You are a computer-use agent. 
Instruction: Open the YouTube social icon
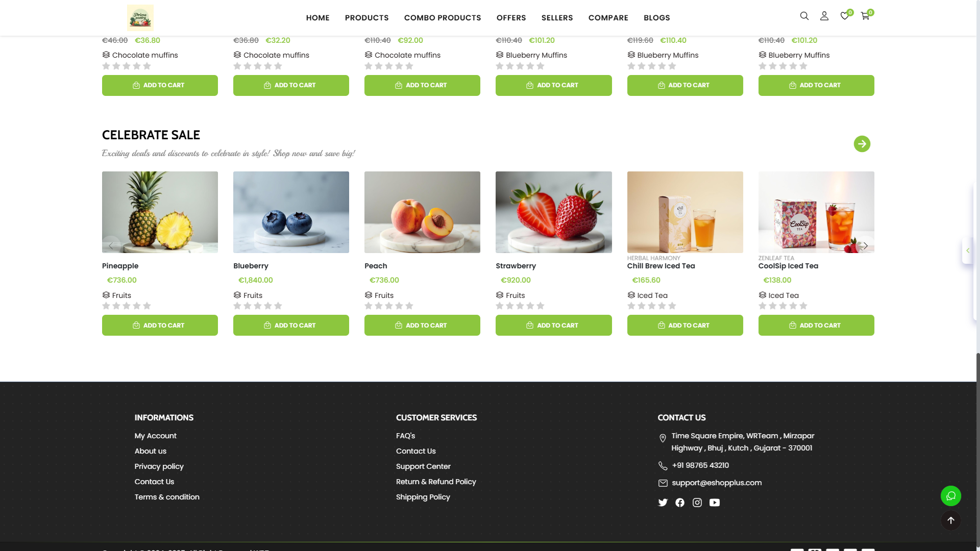point(715,503)
